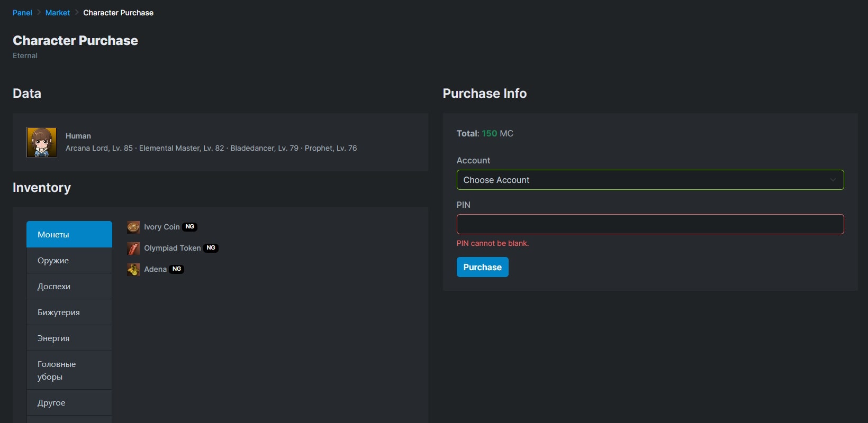Click the NG badge next to Adena
This screenshot has width=868, height=423.
tap(177, 269)
